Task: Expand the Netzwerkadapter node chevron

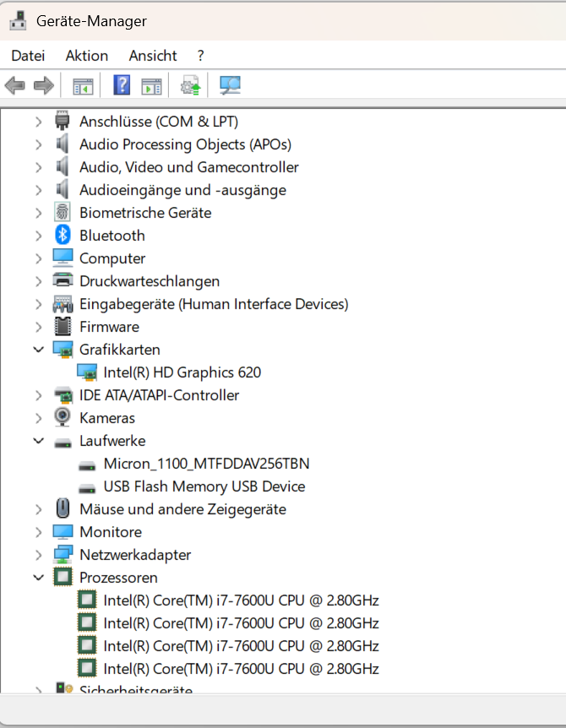Action: pyautogui.click(x=39, y=555)
